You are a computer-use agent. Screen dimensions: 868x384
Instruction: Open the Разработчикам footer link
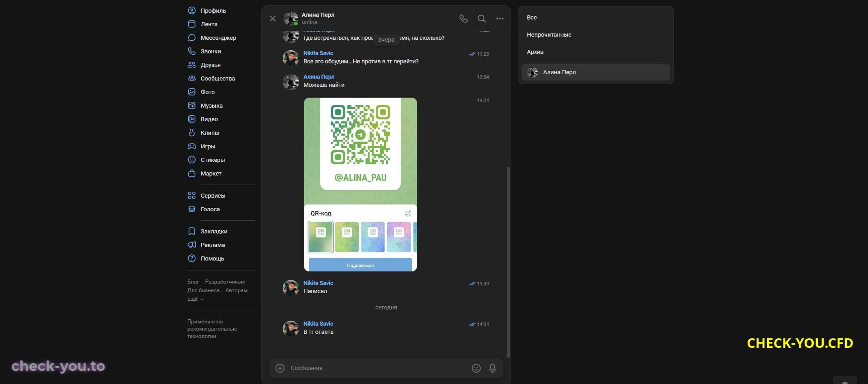point(225,282)
